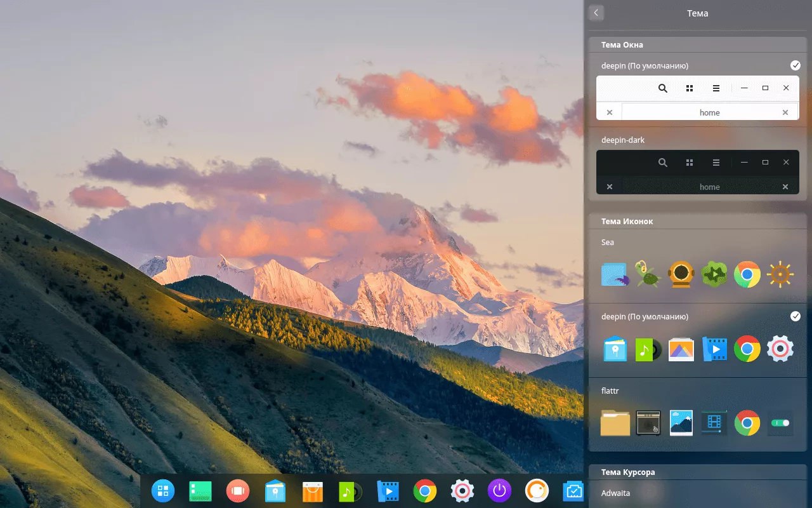812x508 pixels.
Task: Go back using the arrow beside Тема
Action: [x=596, y=13]
